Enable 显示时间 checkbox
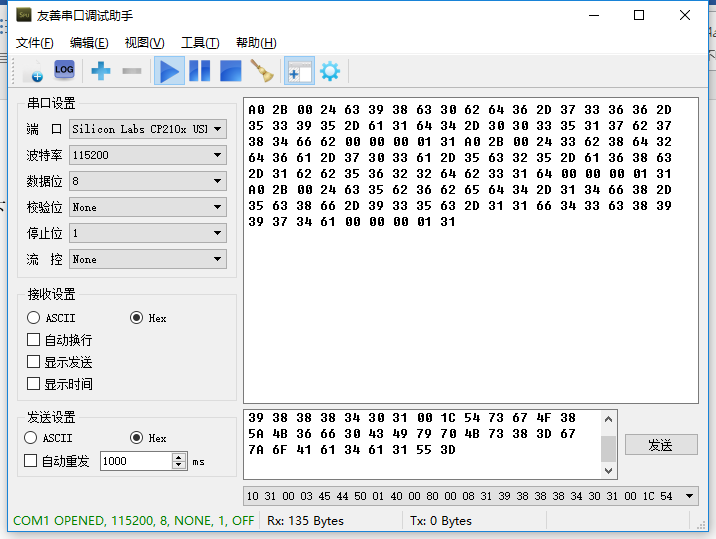 click(x=34, y=384)
